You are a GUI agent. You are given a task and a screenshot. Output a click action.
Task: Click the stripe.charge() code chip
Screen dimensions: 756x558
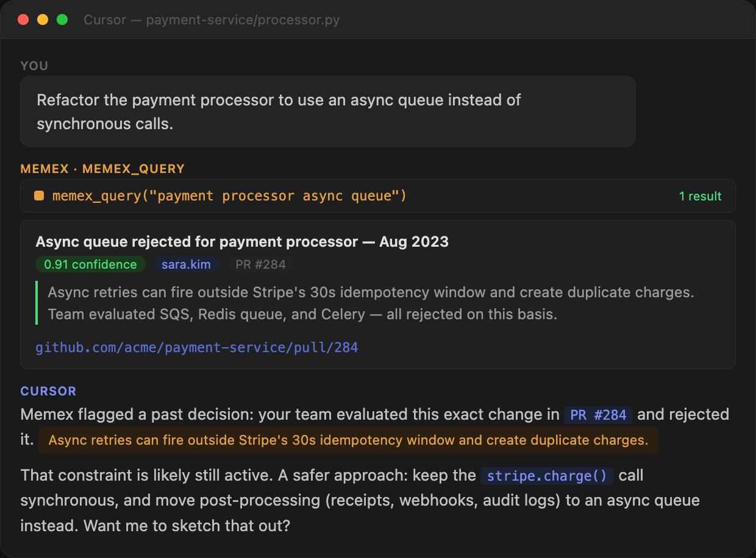click(547, 476)
